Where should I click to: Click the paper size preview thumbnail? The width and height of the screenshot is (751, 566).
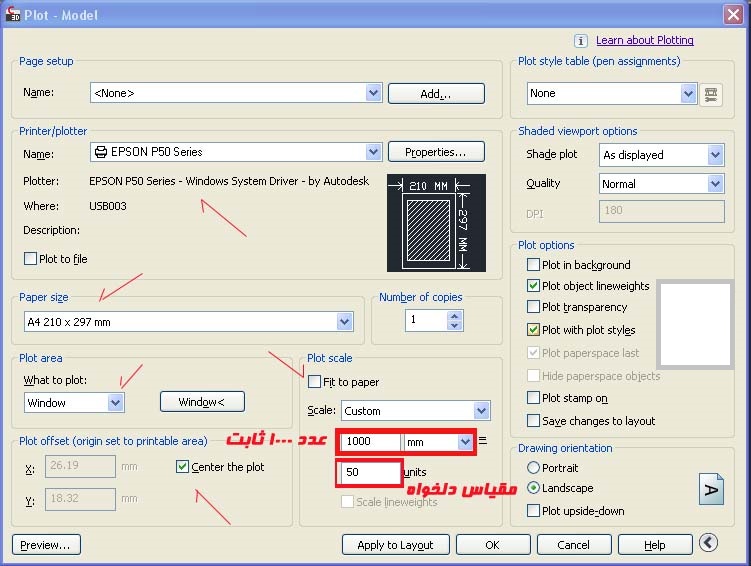pos(435,223)
